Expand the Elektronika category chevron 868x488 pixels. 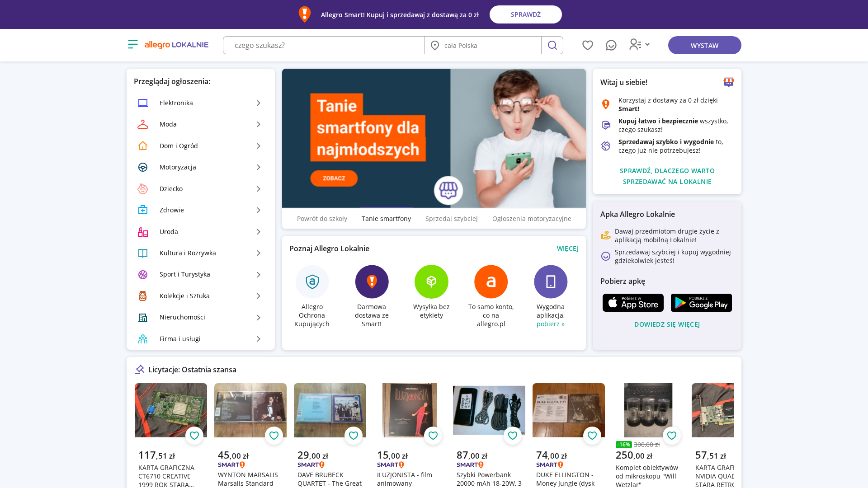(x=259, y=103)
